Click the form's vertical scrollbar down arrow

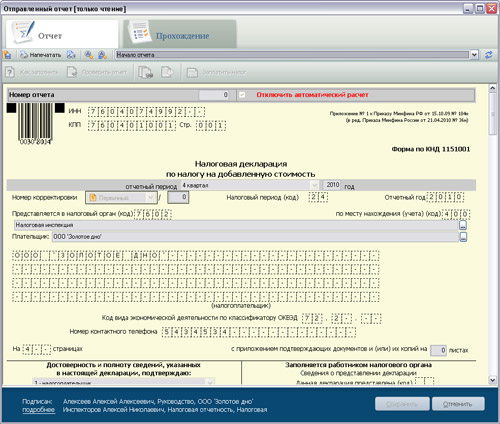pos(493,380)
